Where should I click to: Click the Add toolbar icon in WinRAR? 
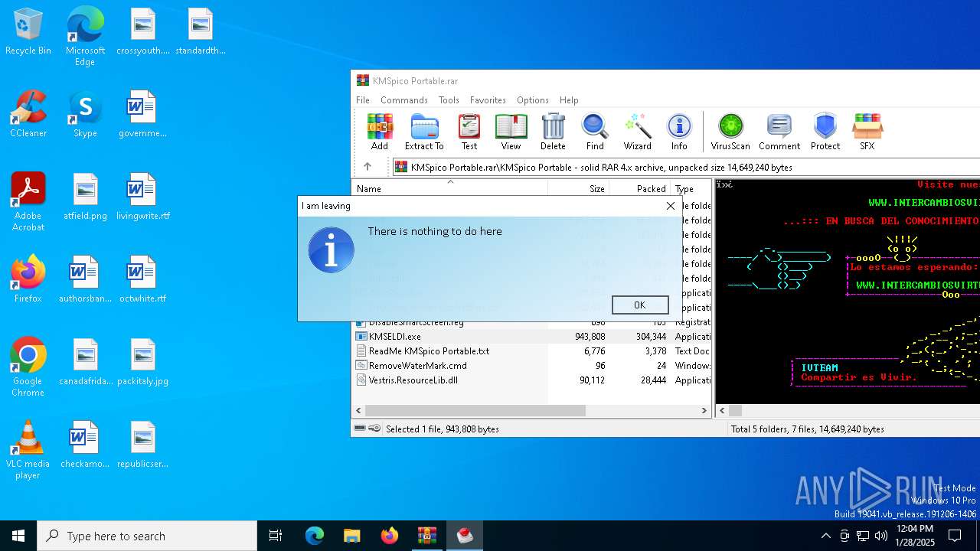click(379, 132)
